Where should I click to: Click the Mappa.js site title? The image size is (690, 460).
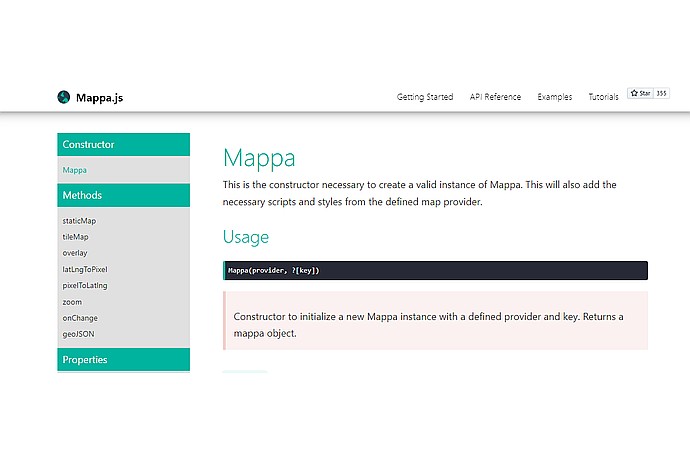point(99,98)
